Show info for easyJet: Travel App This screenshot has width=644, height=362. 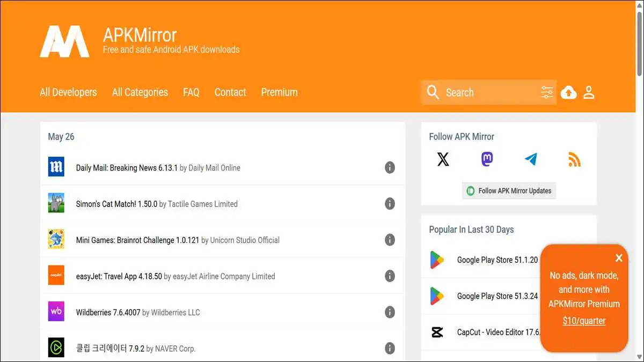coord(390,276)
